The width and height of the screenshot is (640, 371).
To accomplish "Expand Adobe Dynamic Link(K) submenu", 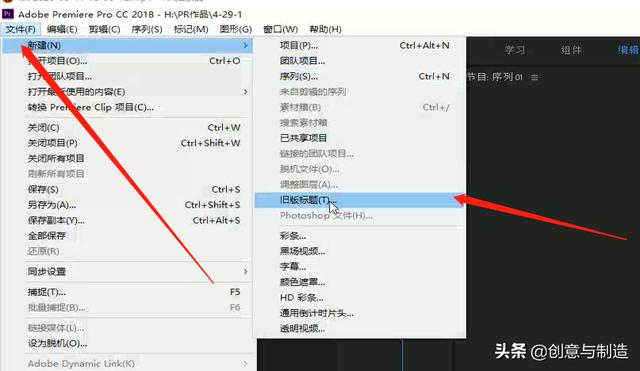I will 128,364.
